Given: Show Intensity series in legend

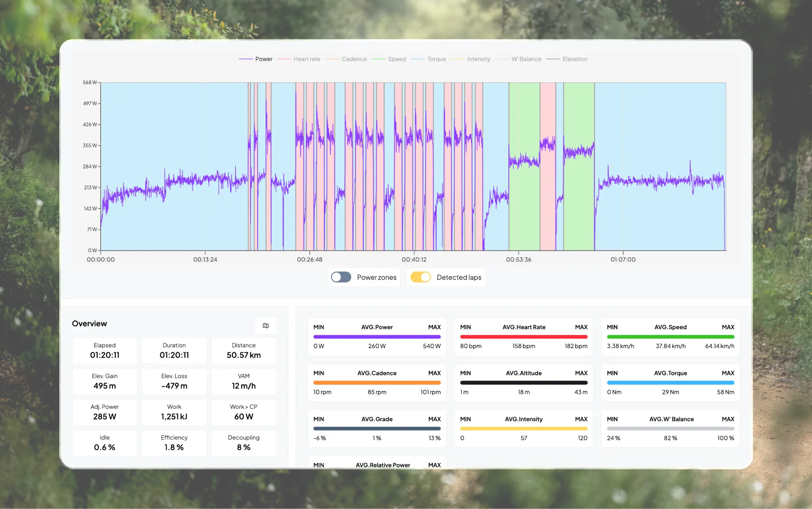Looking at the screenshot, I should pyautogui.click(x=478, y=59).
